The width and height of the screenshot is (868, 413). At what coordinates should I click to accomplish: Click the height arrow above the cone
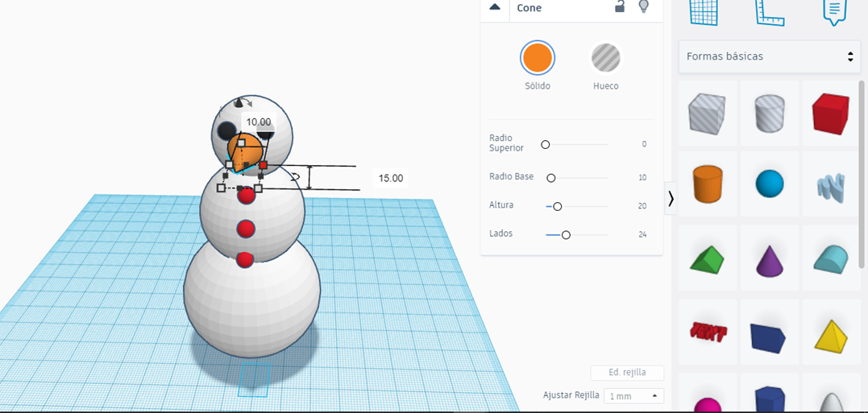click(x=239, y=103)
